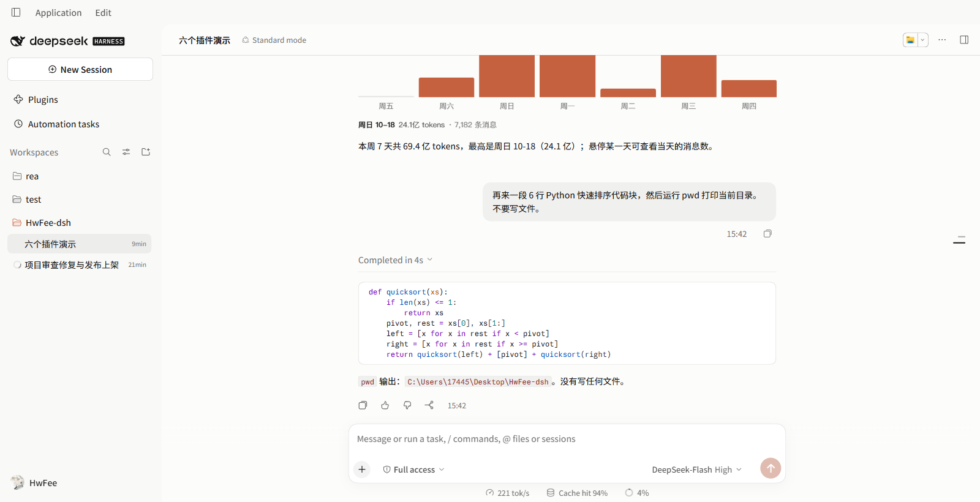Click the Standard mode indicator
This screenshot has width=980, height=502.
(x=274, y=40)
